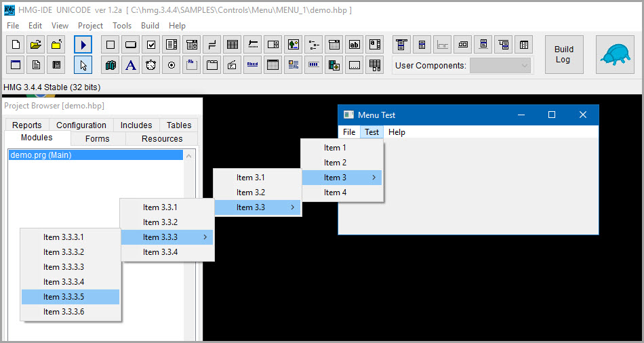This screenshot has height=343, width=644.
Task: Select demo.prg (Main) module
Action: coord(96,155)
